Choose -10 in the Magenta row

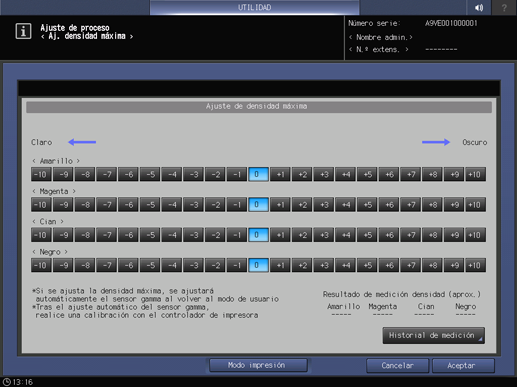tap(41, 205)
